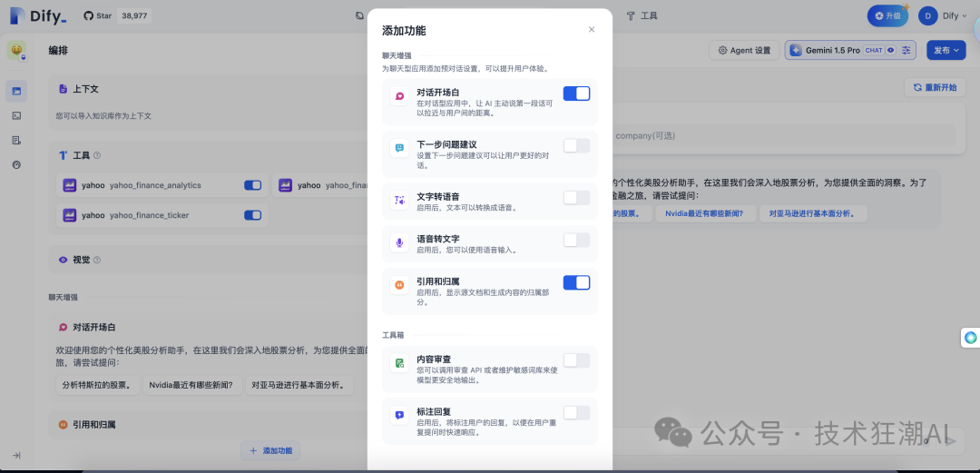Click 重新开始 to restart chat
The height and width of the screenshot is (473, 980).
935,87
